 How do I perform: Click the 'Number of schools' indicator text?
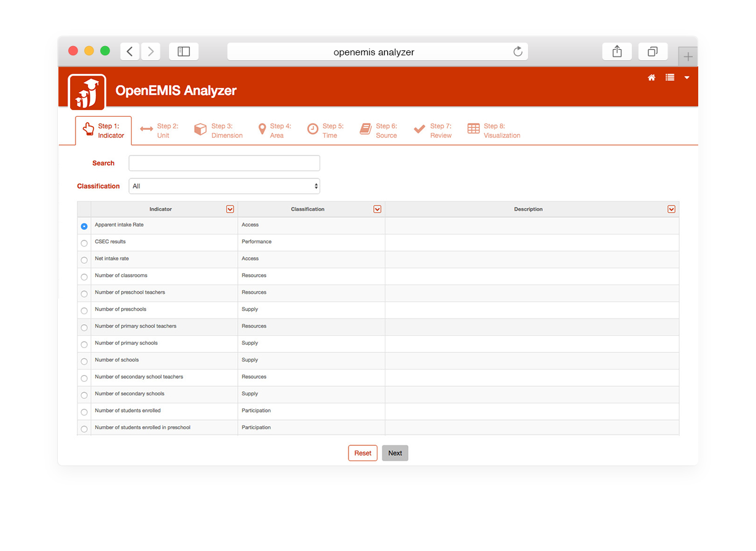[117, 360]
